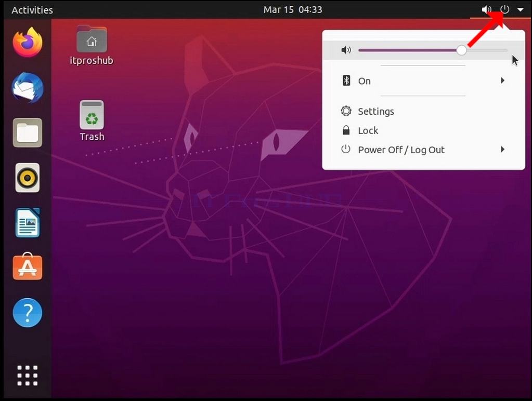Open Ubuntu Software store icon

[x=28, y=267]
